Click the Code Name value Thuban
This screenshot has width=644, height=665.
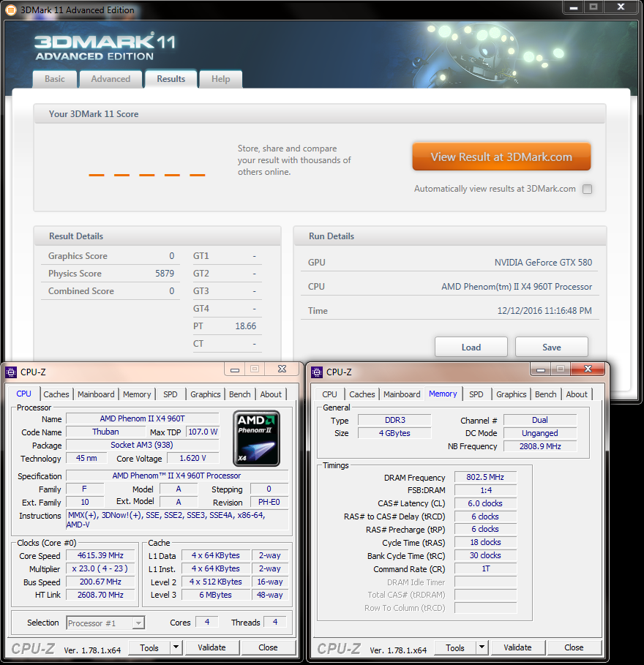[x=105, y=432]
